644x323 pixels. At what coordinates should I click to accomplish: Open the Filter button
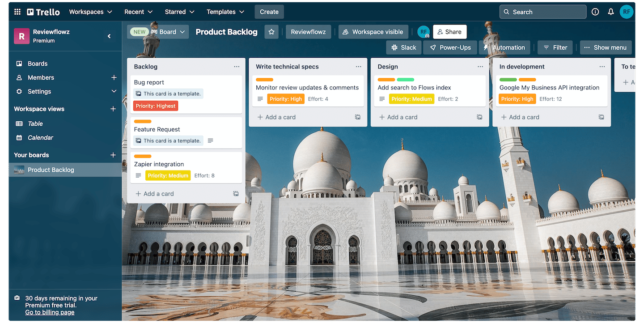555,47
